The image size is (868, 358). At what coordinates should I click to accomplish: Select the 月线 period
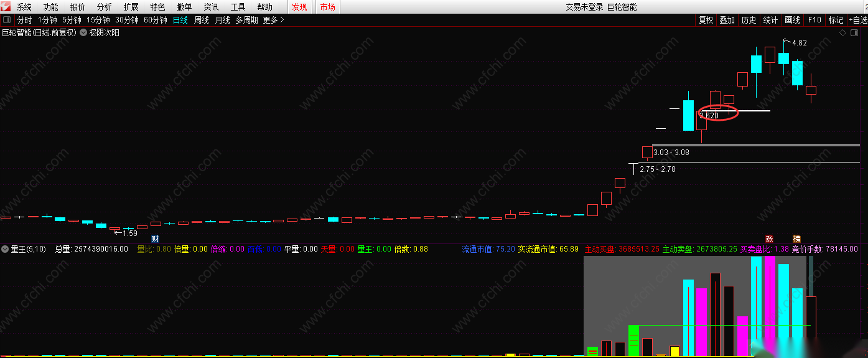(223, 20)
